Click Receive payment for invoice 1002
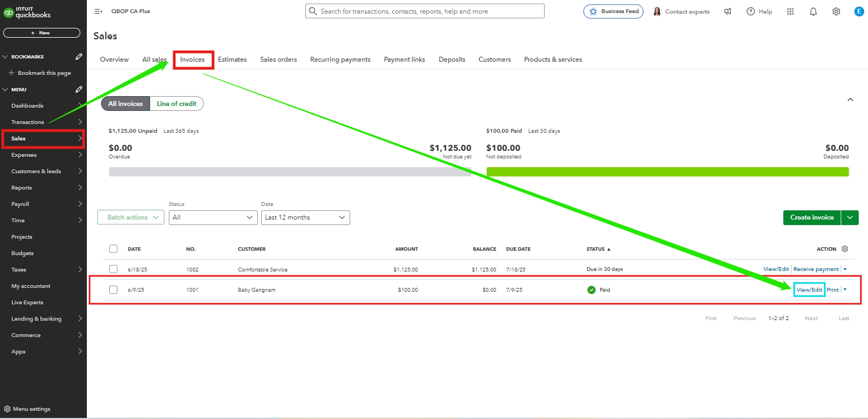The width and height of the screenshot is (868, 419). (816, 269)
